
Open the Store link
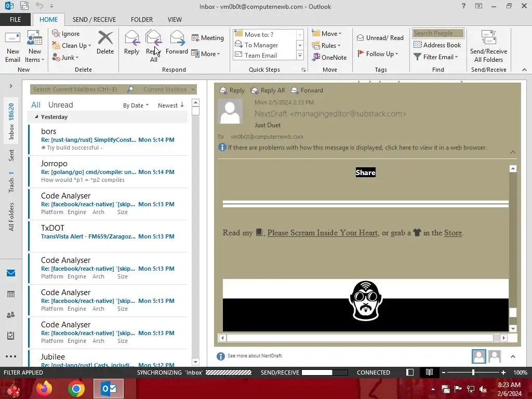pyautogui.click(x=453, y=233)
